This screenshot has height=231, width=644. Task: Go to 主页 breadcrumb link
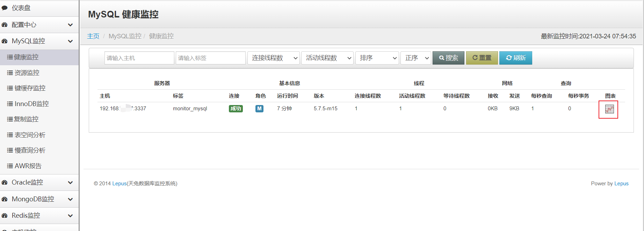(93, 36)
